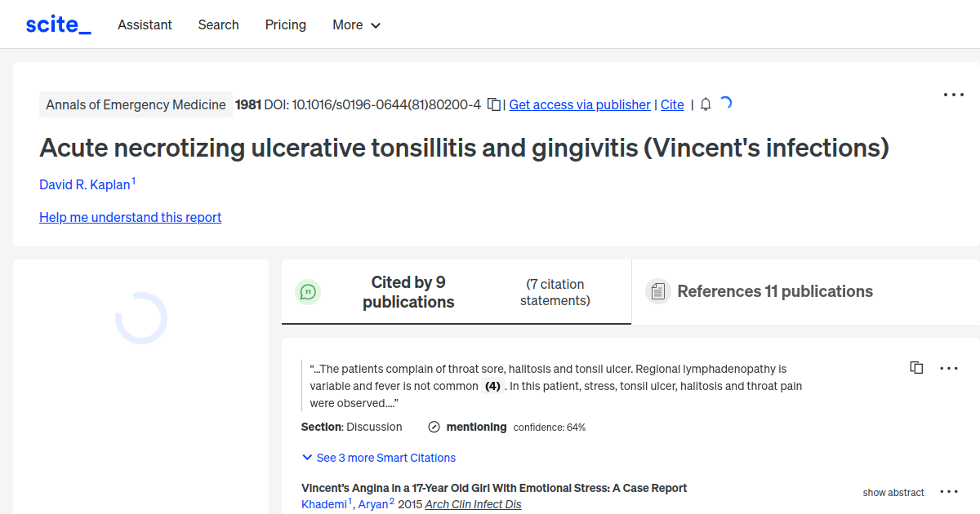Select the Cited by 9 publications tab
Viewport: 980px width, 514px height.
(x=408, y=291)
